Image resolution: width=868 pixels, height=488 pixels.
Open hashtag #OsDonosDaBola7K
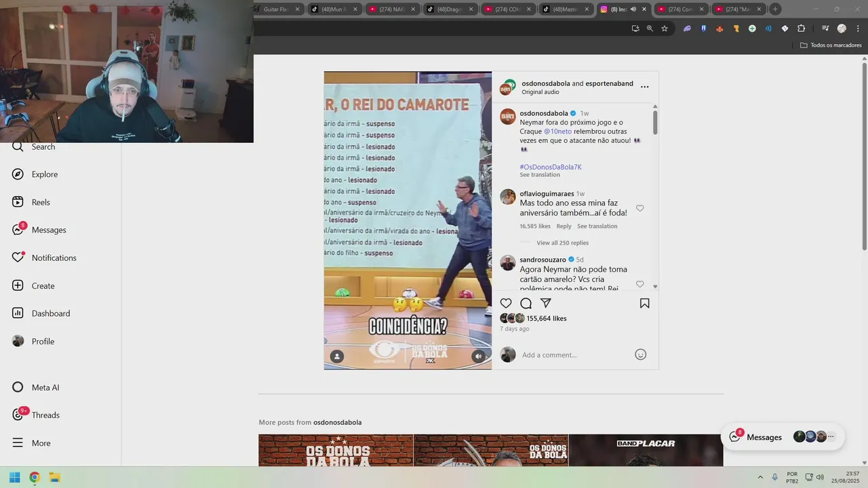(551, 167)
